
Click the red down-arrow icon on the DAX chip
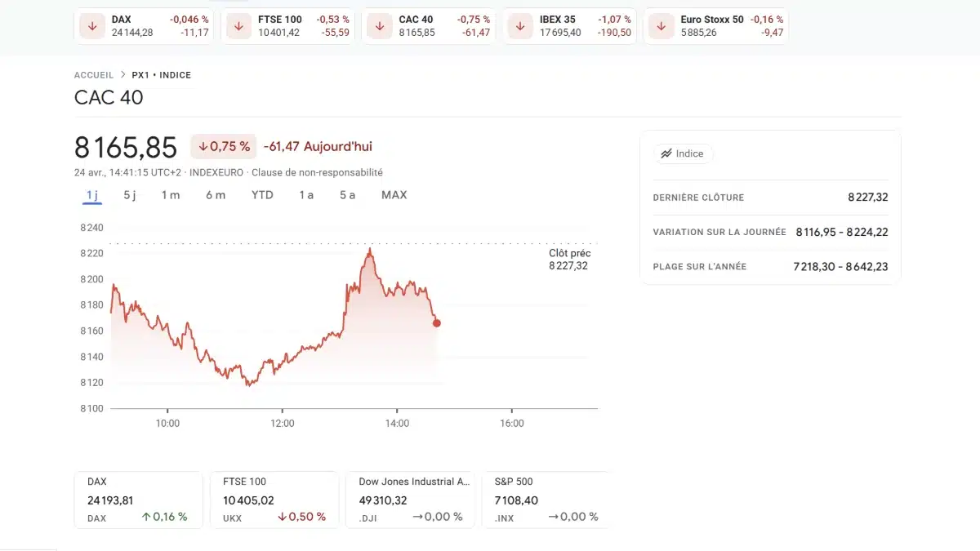92,25
